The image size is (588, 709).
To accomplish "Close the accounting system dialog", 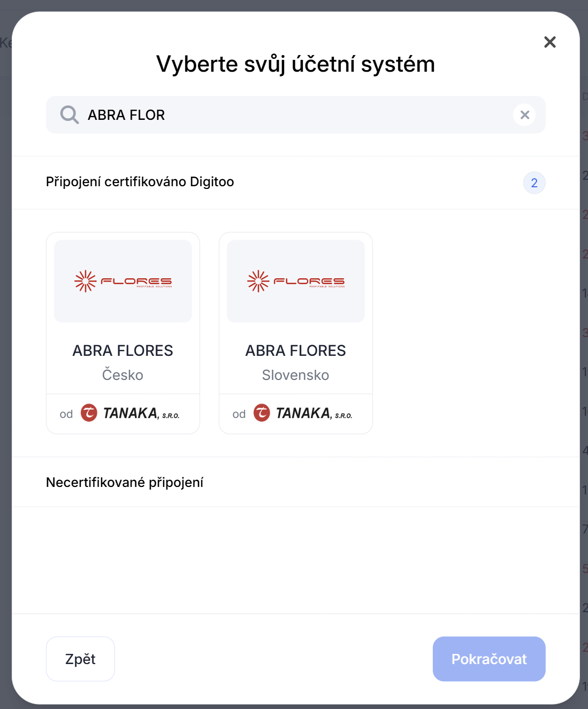I will click(x=549, y=42).
